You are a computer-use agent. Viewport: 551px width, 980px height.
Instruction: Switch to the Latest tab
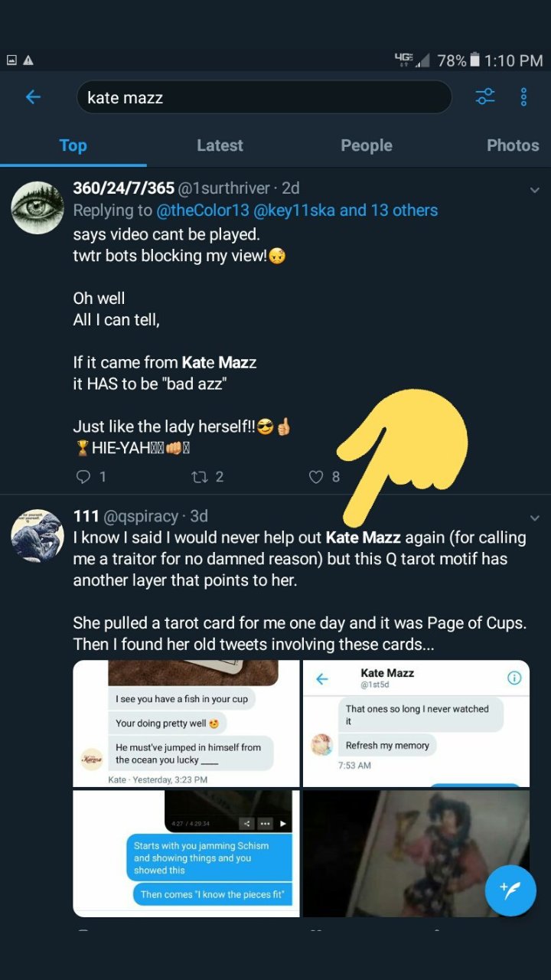220,145
